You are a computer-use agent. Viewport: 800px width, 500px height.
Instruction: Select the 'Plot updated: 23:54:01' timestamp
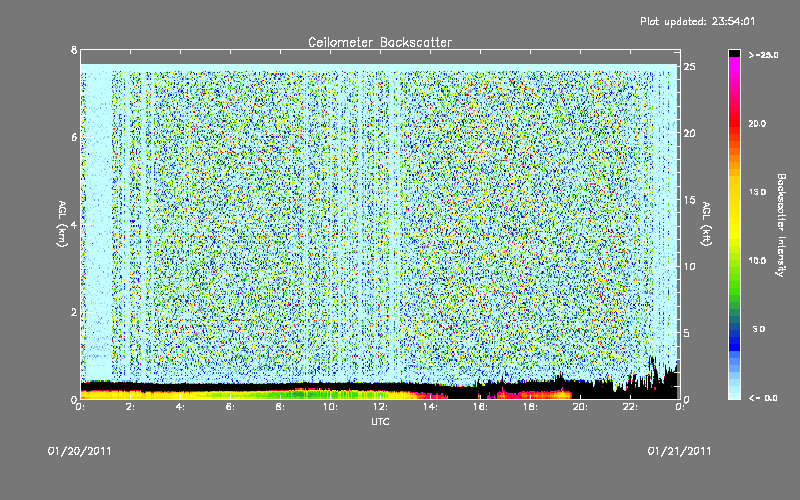click(697, 21)
